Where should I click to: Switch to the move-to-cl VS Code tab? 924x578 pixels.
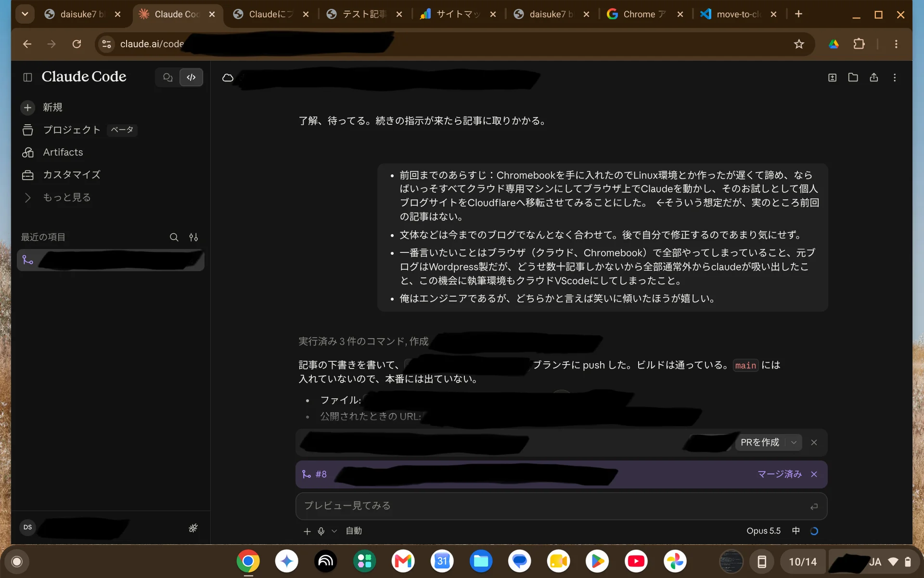[739, 14]
